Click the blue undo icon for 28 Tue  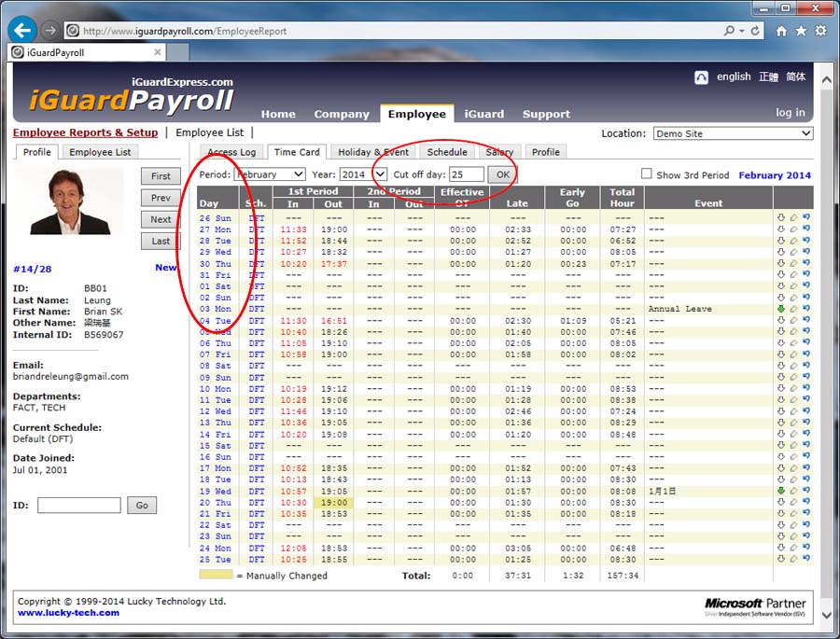coord(806,241)
